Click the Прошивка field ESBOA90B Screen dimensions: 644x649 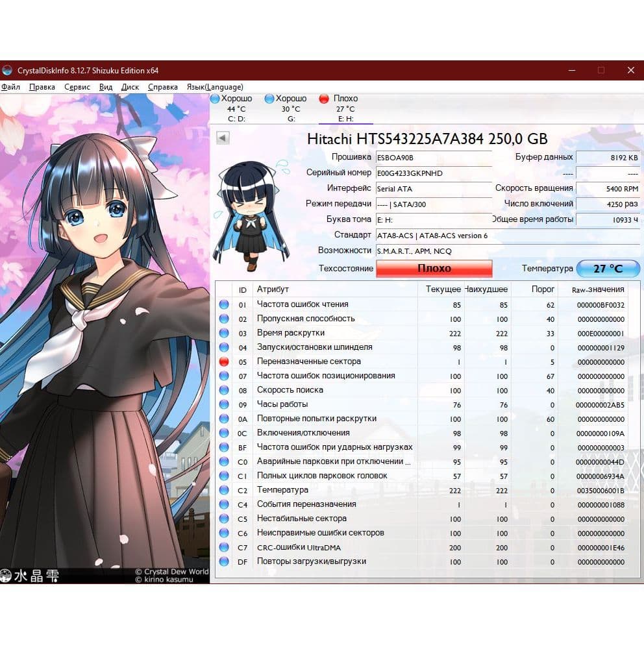434,158
